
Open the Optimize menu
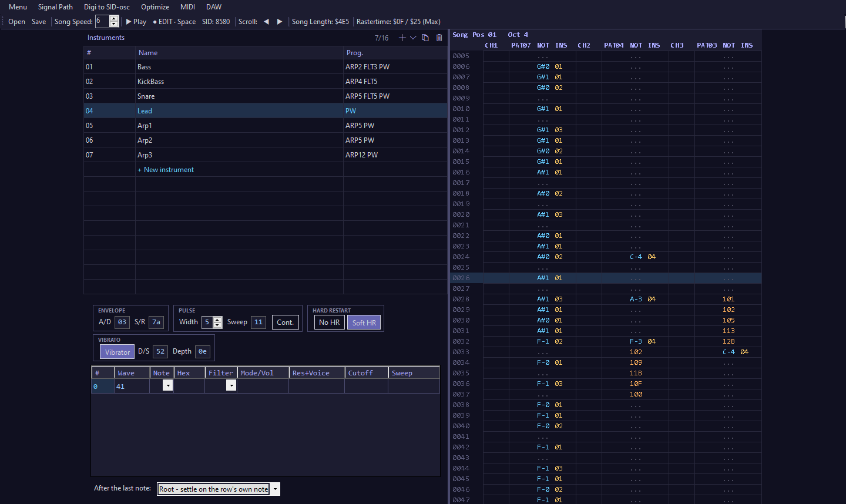pos(155,7)
